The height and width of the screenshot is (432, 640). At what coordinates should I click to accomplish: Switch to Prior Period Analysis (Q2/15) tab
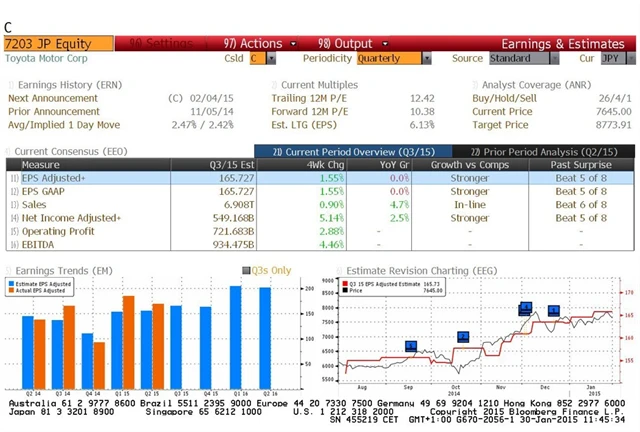[x=543, y=152]
